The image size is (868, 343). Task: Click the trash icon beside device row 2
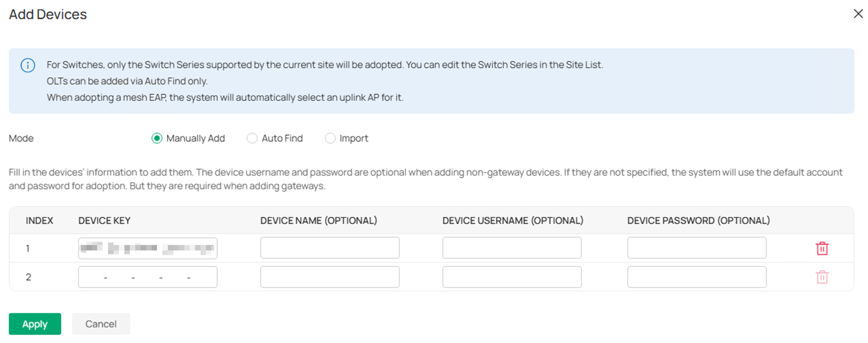[822, 277]
